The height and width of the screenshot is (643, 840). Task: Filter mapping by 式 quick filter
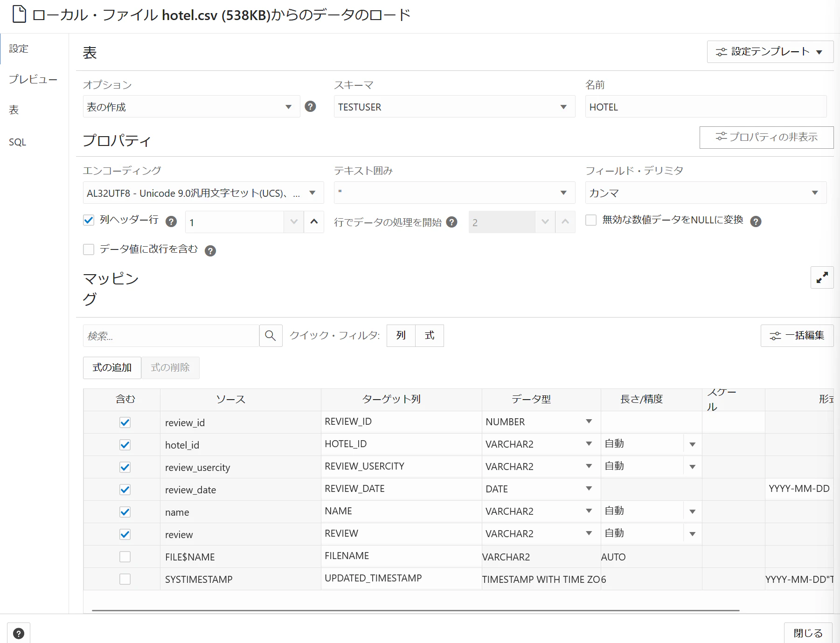coord(430,335)
